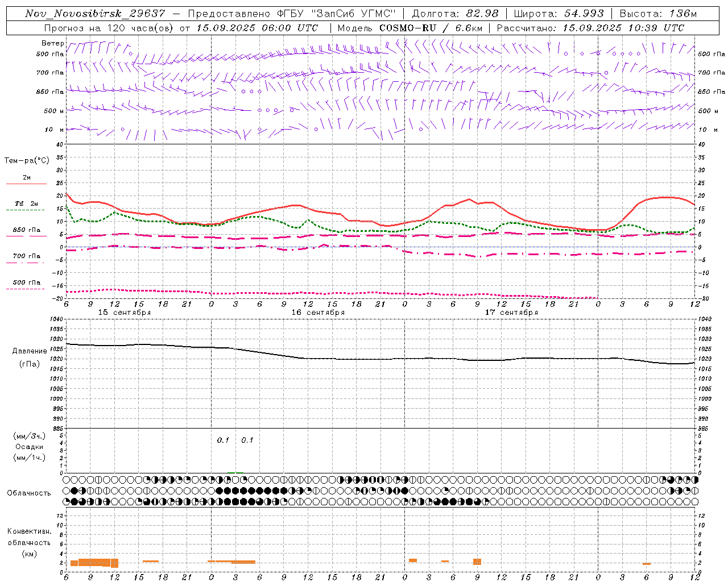Click the Td 2м legend label
This screenshot has width=728, height=582.
click(x=27, y=203)
